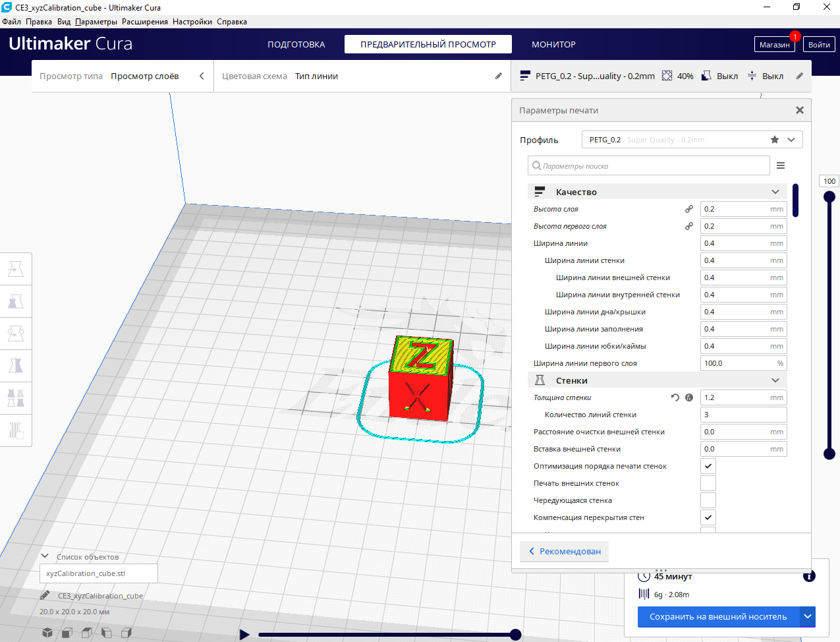This screenshot has height=642, width=840.
Task: Play the layer simulation
Action: (244, 635)
